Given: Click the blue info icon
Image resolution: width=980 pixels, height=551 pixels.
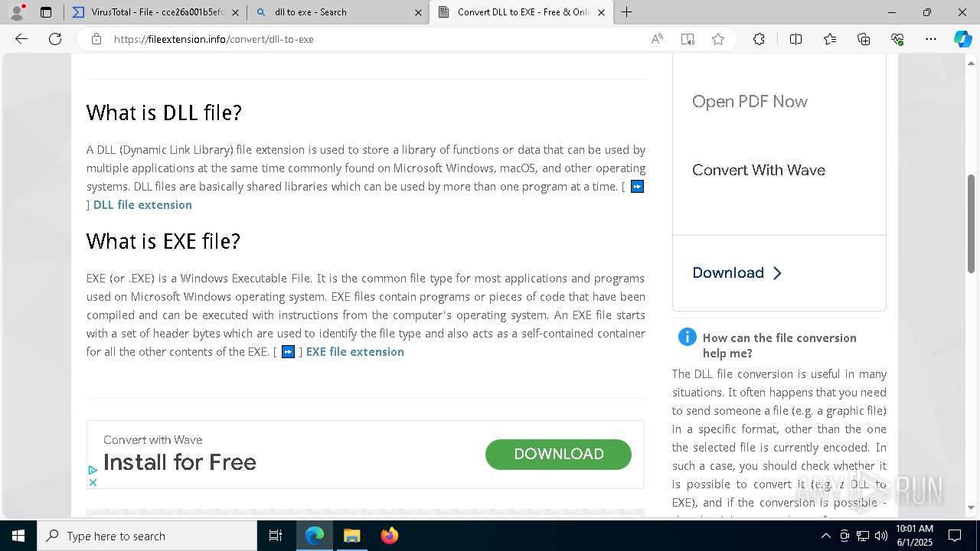Looking at the screenshot, I should pos(687,337).
